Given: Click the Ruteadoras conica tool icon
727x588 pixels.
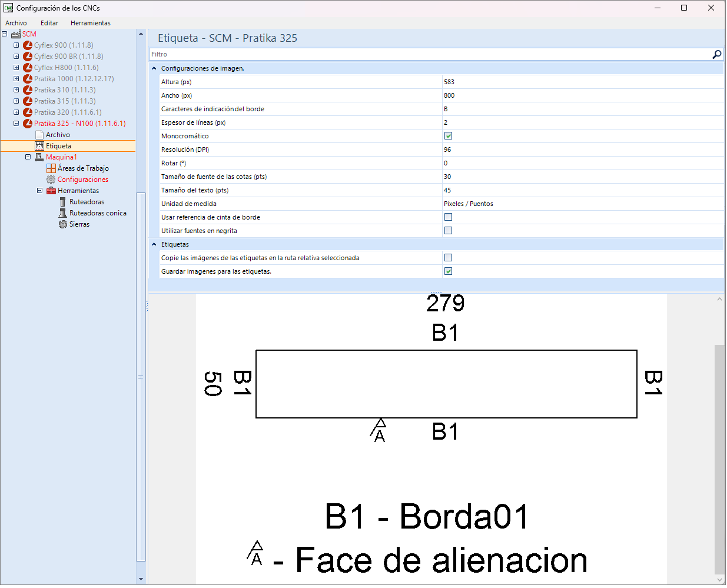Looking at the screenshot, I should click(63, 213).
